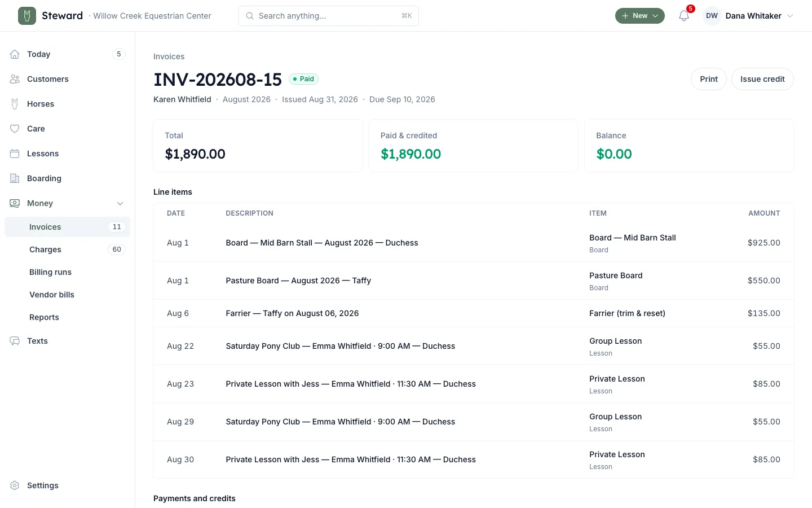Click the Invoices breadcrumb link
This screenshot has height=508, width=812.
[169, 56]
